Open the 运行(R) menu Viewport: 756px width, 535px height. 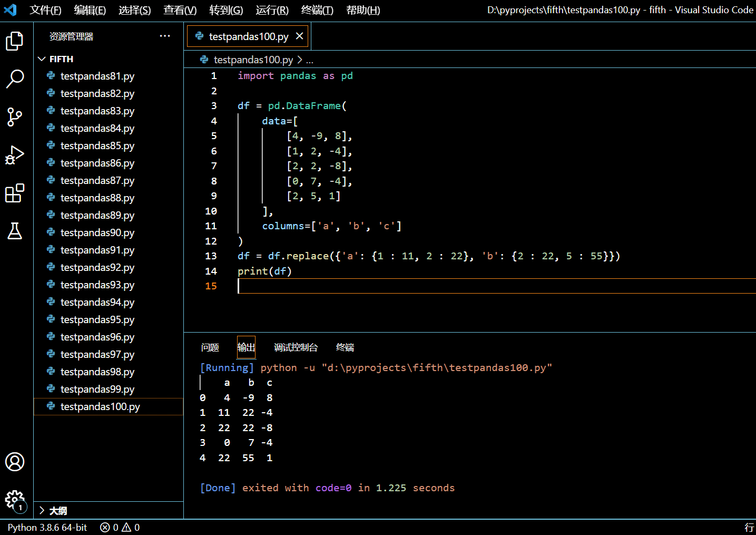point(272,10)
